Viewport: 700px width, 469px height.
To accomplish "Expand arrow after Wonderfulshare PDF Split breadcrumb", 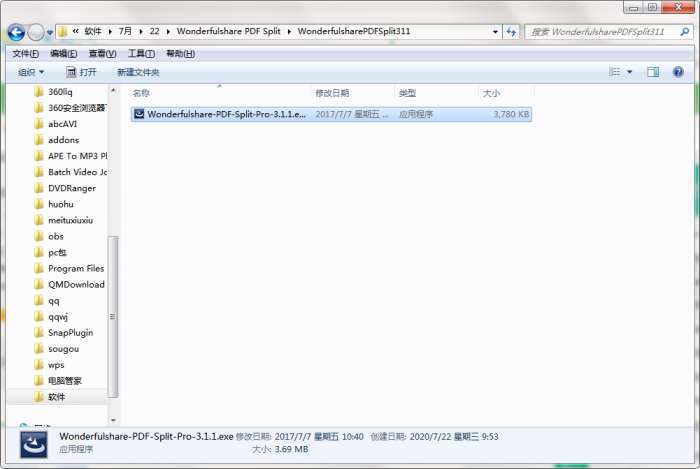I will point(289,32).
